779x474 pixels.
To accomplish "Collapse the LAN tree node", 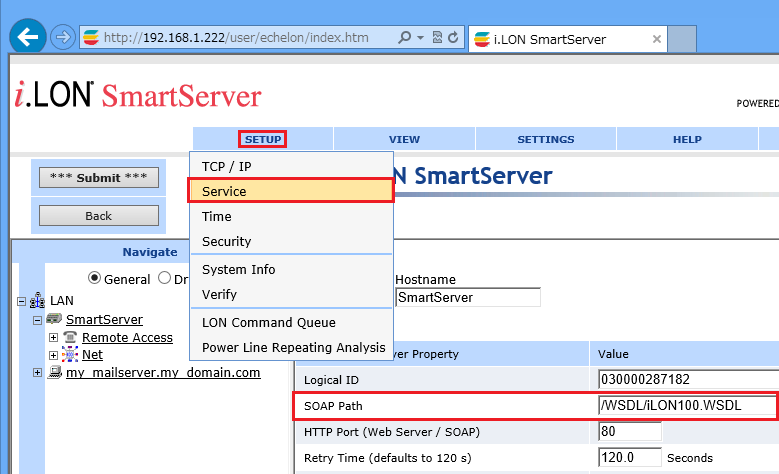I will pyautogui.click(x=22, y=301).
